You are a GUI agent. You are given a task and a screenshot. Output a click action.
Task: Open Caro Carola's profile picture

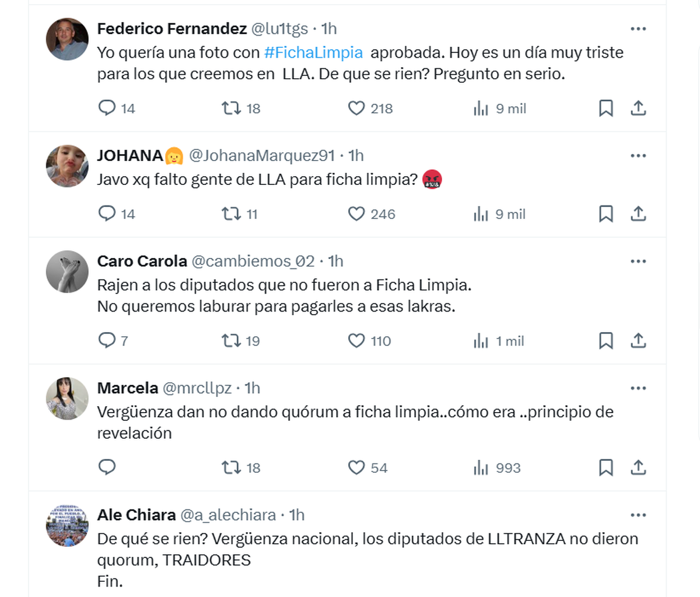67,272
